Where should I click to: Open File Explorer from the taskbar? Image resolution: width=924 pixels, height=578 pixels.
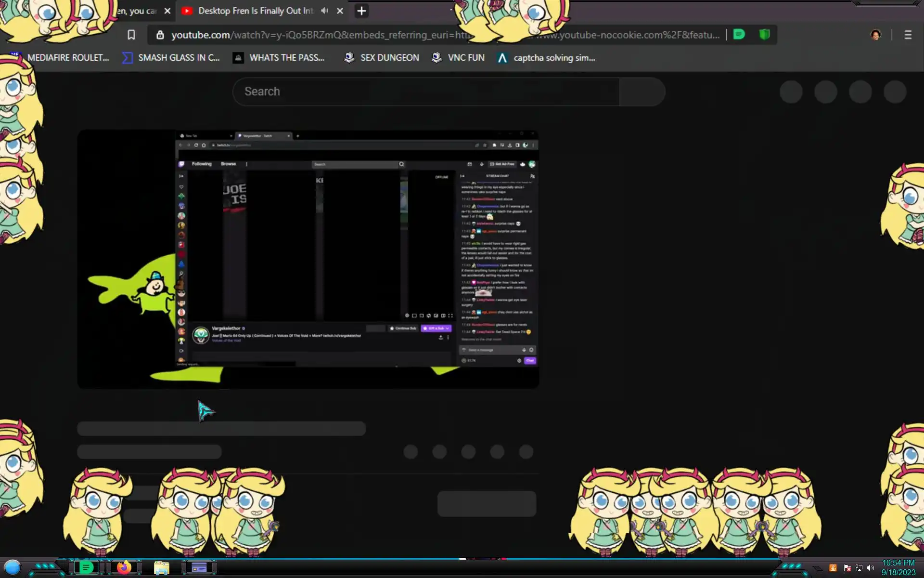pos(161,568)
